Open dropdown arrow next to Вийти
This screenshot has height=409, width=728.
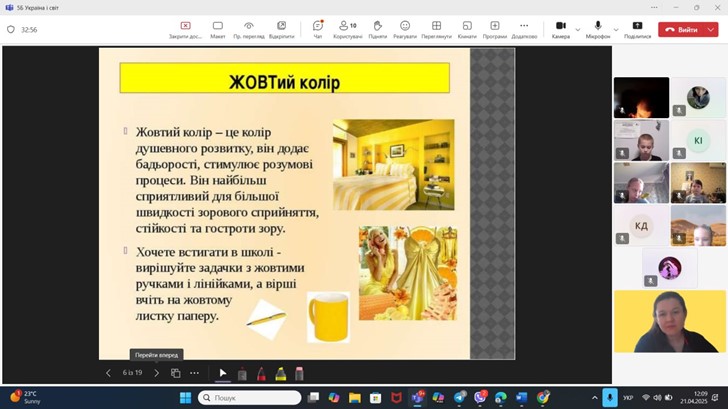coord(711,30)
